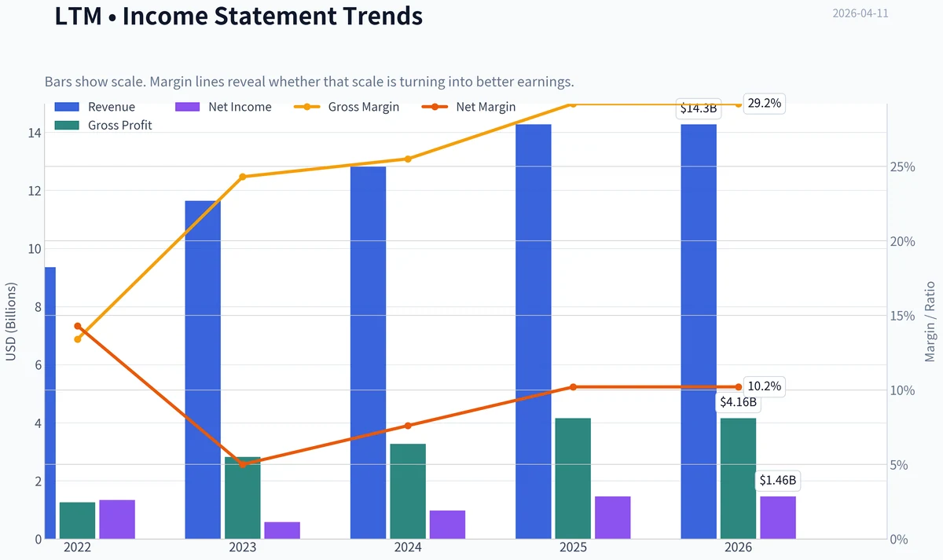Select the 2026 Gross Profit bar

coord(739,478)
